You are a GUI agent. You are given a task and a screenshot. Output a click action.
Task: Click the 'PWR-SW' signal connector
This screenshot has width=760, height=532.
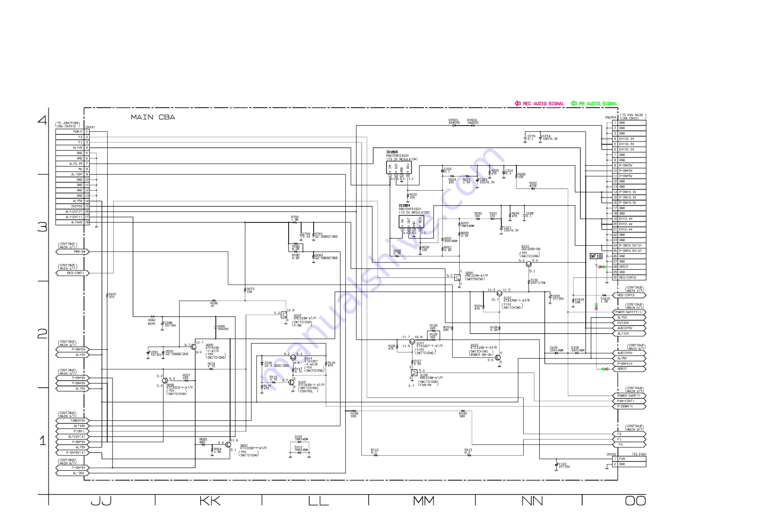72,252
